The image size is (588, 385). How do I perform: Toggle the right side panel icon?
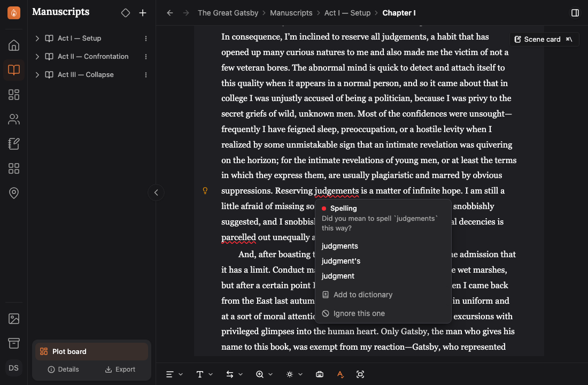point(575,13)
